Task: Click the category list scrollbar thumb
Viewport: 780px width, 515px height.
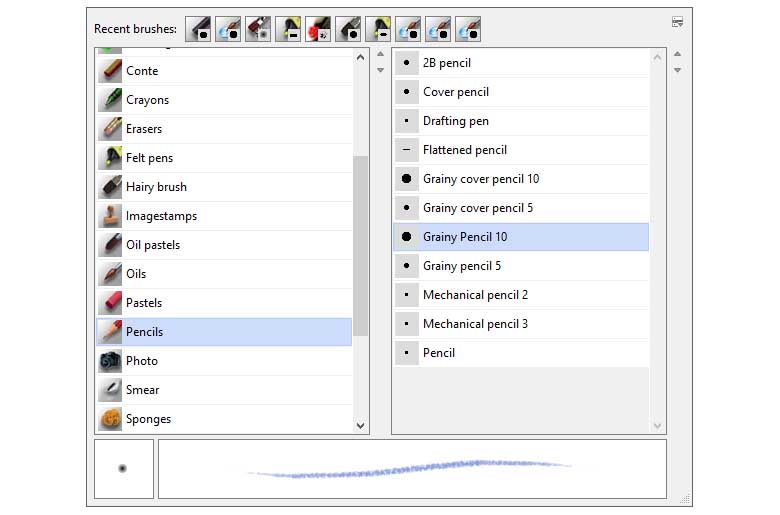Action: (361, 246)
